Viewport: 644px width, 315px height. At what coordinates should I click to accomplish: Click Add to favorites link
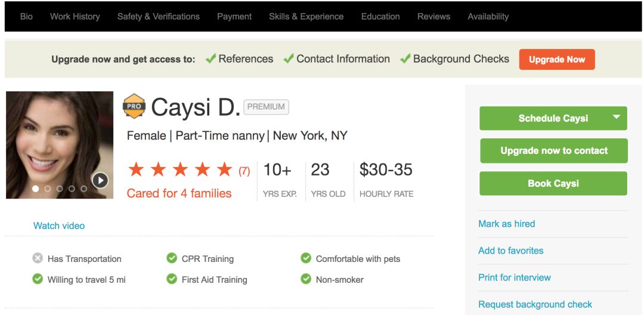[510, 251]
